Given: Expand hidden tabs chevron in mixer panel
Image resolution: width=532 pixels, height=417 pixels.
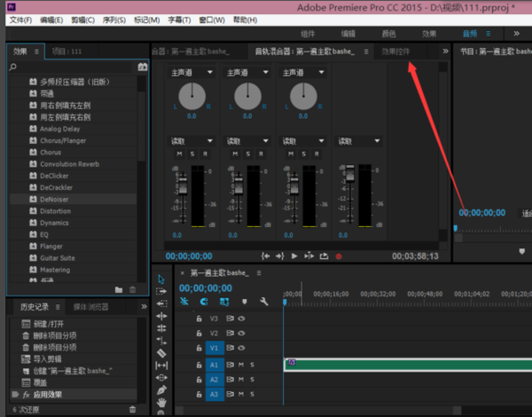Looking at the screenshot, I should [x=445, y=51].
